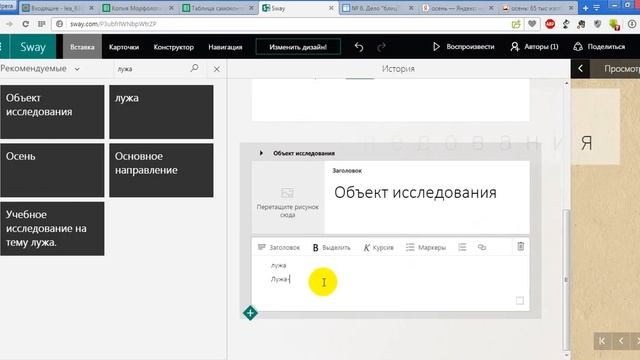
Task: Delete the card with trash icon
Action: pyautogui.click(x=520, y=247)
